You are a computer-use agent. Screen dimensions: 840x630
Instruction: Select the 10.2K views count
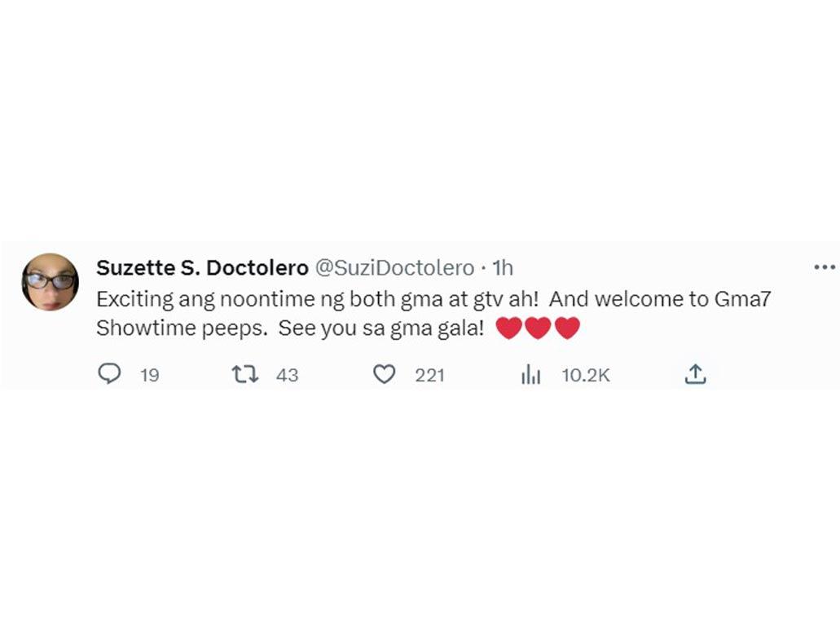[585, 375]
